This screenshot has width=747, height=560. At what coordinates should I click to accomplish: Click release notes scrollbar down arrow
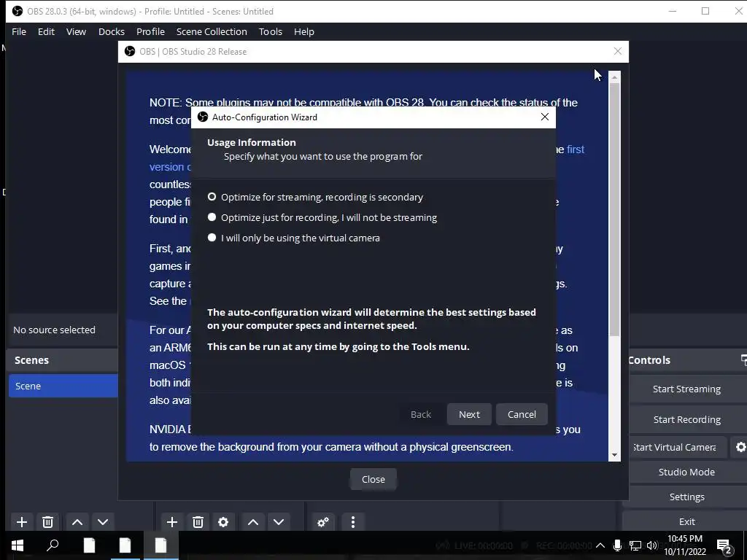[614, 455]
